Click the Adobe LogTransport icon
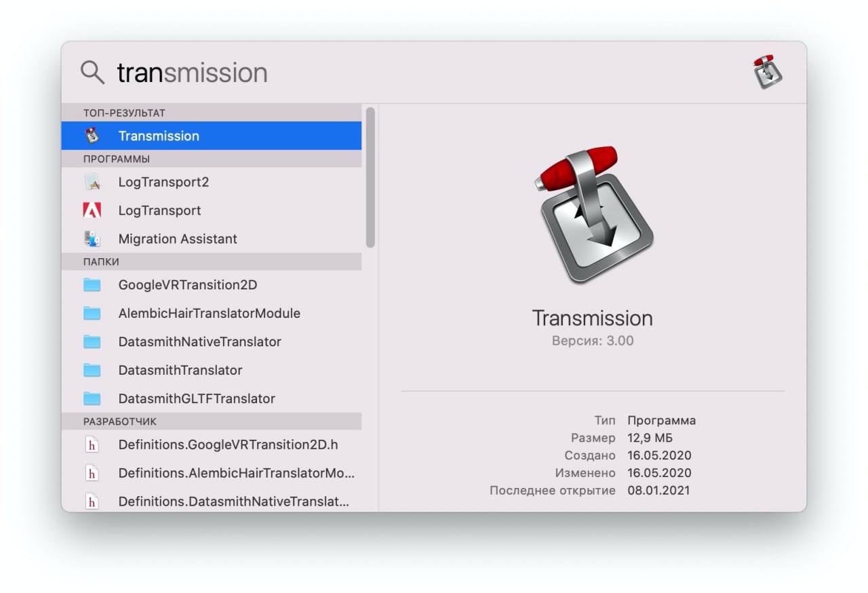 point(92,210)
